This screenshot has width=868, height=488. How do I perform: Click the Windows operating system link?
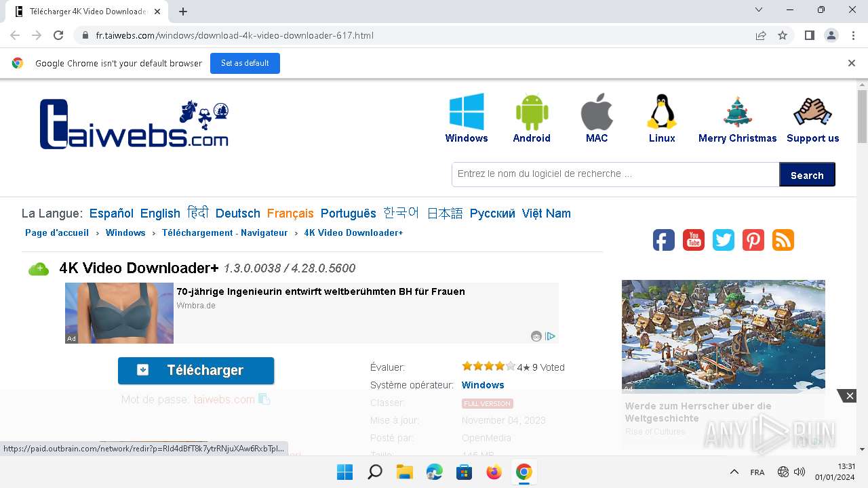point(483,385)
